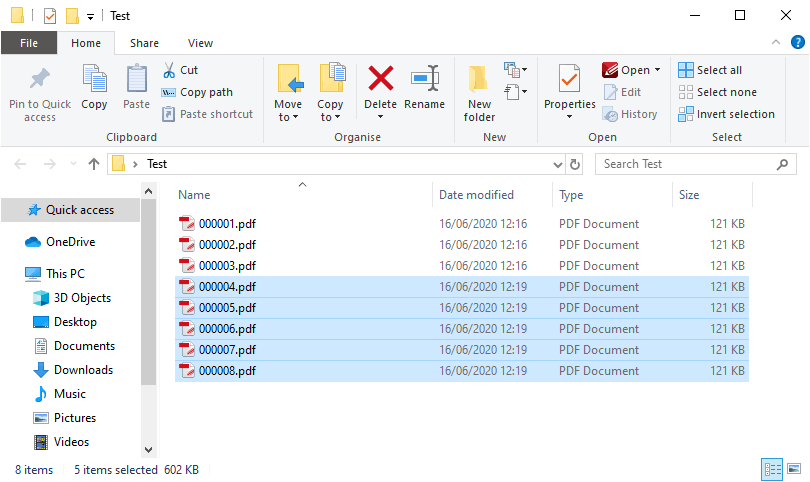
Task: Cut the selected files
Action: [x=181, y=70]
